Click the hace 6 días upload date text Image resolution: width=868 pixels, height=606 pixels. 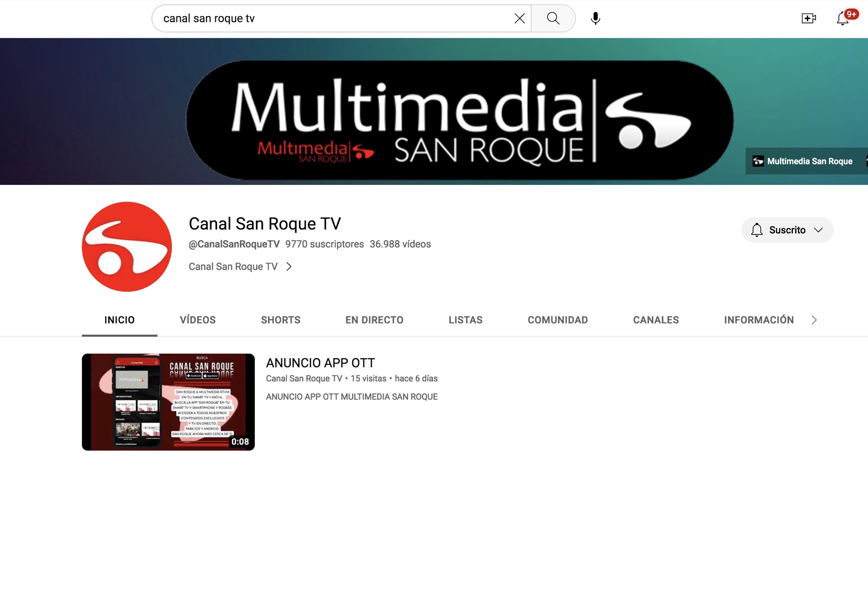pyautogui.click(x=416, y=379)
